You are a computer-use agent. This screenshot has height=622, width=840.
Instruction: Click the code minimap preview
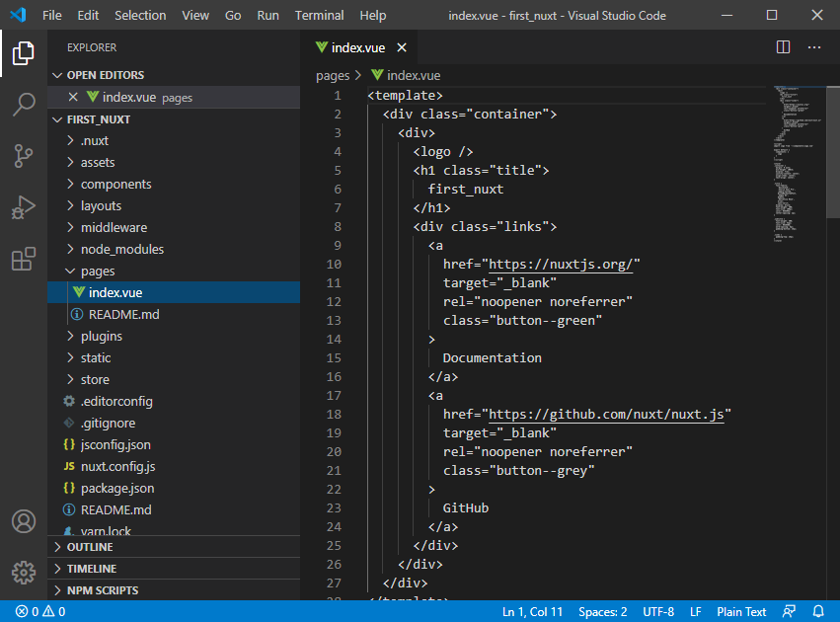pyautogui.click(x=795, y=148)
